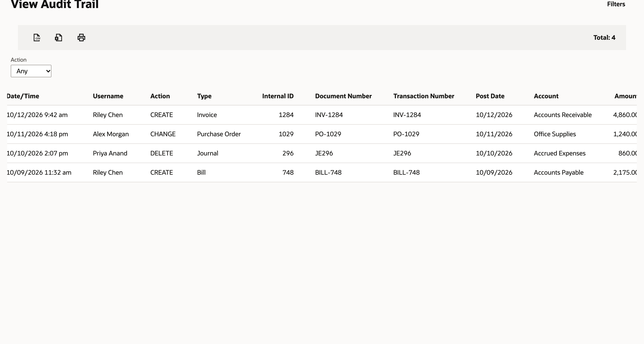644x344 pixels.
Task: Click Riley Chen in the Invoice row
Action: pyautogui.click(x=108, y=115)
